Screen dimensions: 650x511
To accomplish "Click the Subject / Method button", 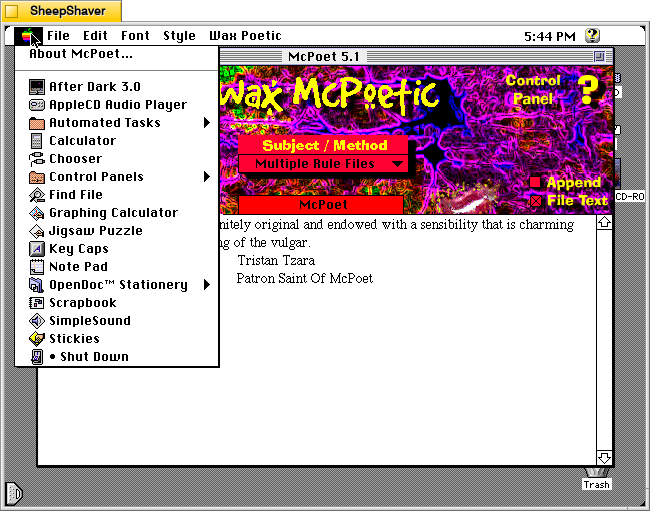I will tap(323, 145).
